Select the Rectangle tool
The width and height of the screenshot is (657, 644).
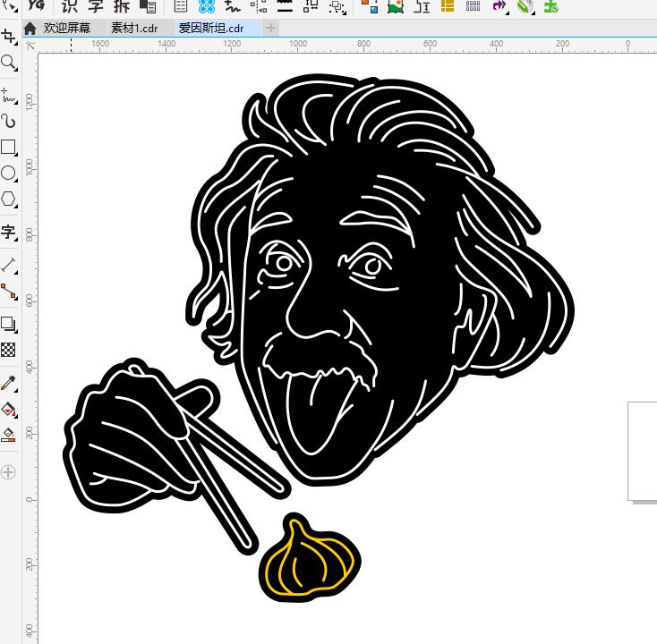click(x=7, y=147)
